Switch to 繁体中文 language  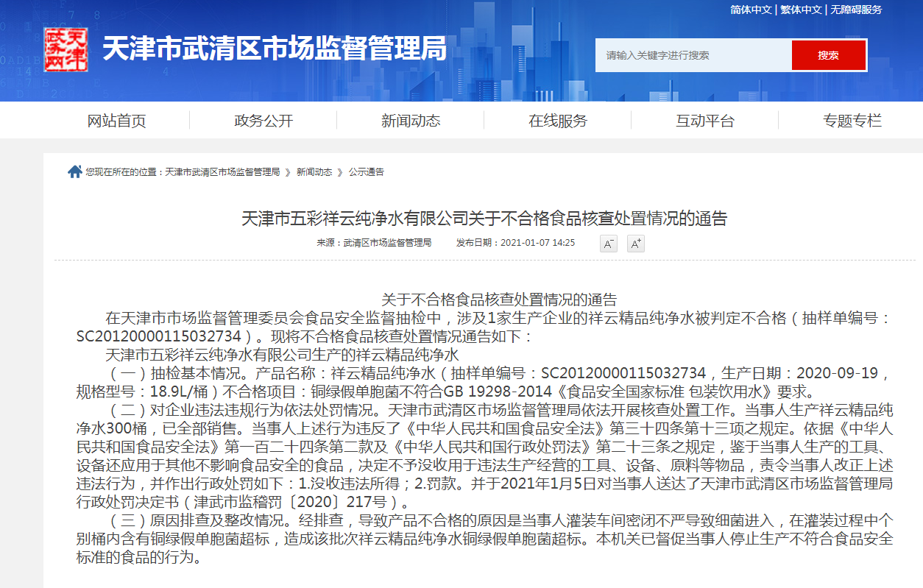point(801,10)
